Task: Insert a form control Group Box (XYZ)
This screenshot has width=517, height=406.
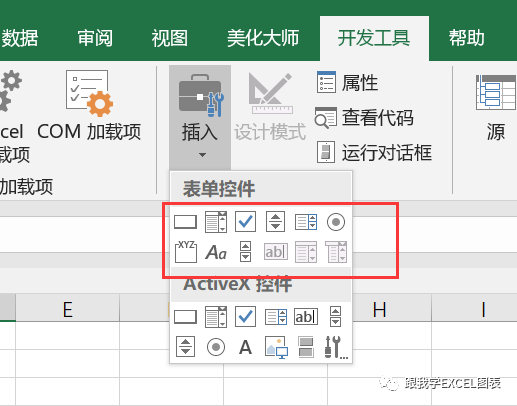Action: (x=186, y=252)
